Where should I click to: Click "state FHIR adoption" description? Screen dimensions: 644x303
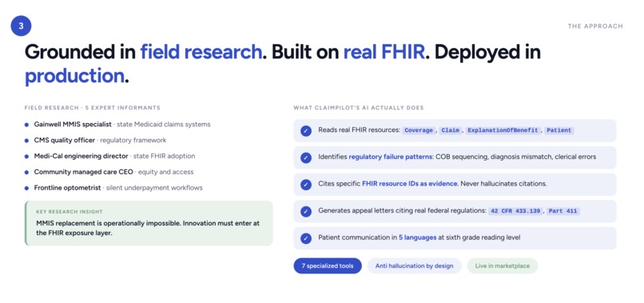point(164,156)
